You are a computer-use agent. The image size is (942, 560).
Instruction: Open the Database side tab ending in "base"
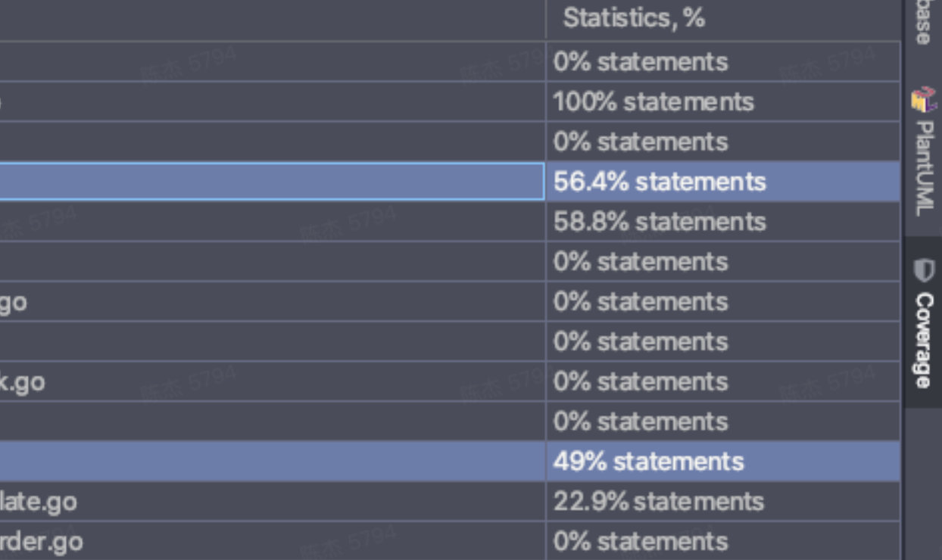point(923,23)
